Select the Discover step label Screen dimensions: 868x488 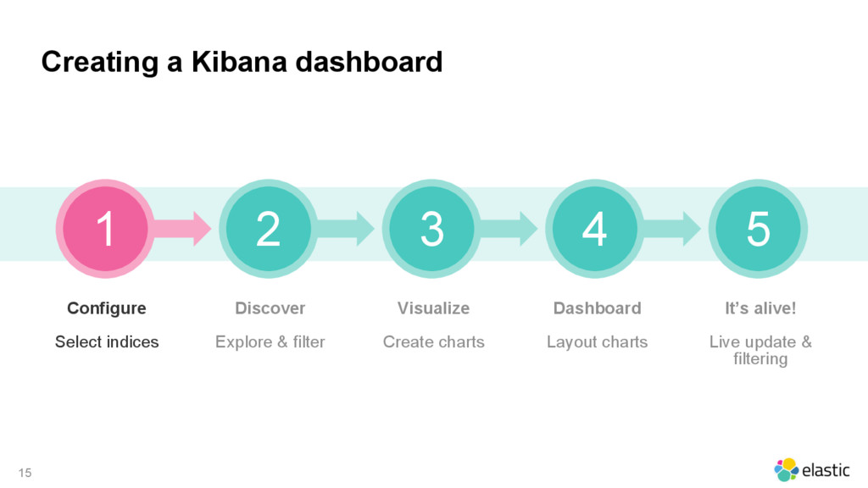coord(270,308)
